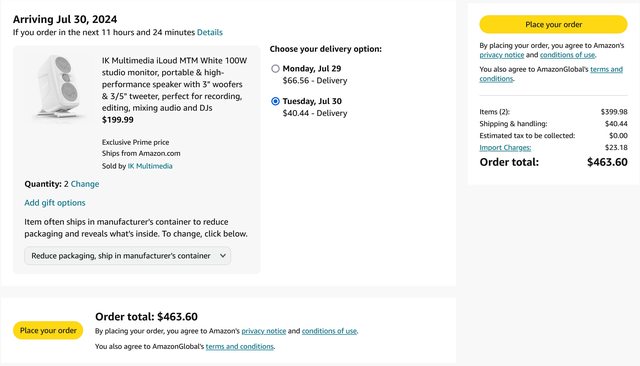The width and height of the screenshot is (640, 366).
Task: Open the IK Multimedia seller link
Action: click(150, 166)
